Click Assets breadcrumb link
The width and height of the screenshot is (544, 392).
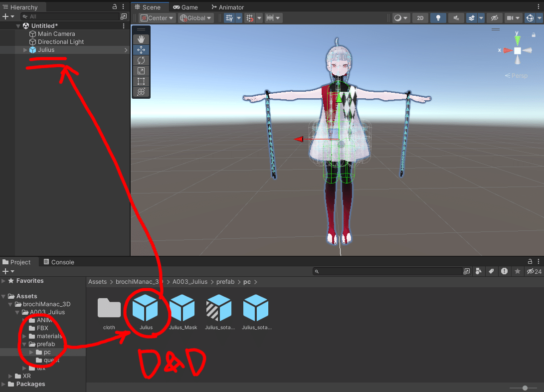98,282
